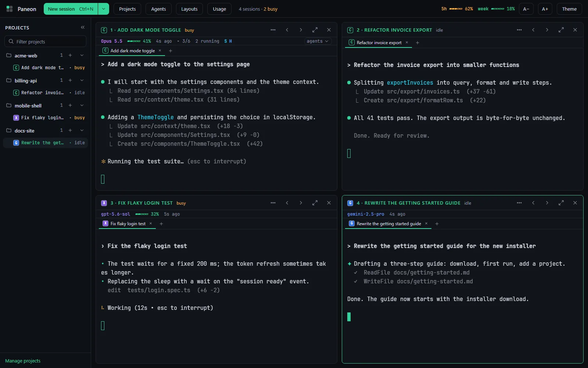Screen dimensions: 588x368
Task: Increase font size with A+ button
Action: (545, 9)
